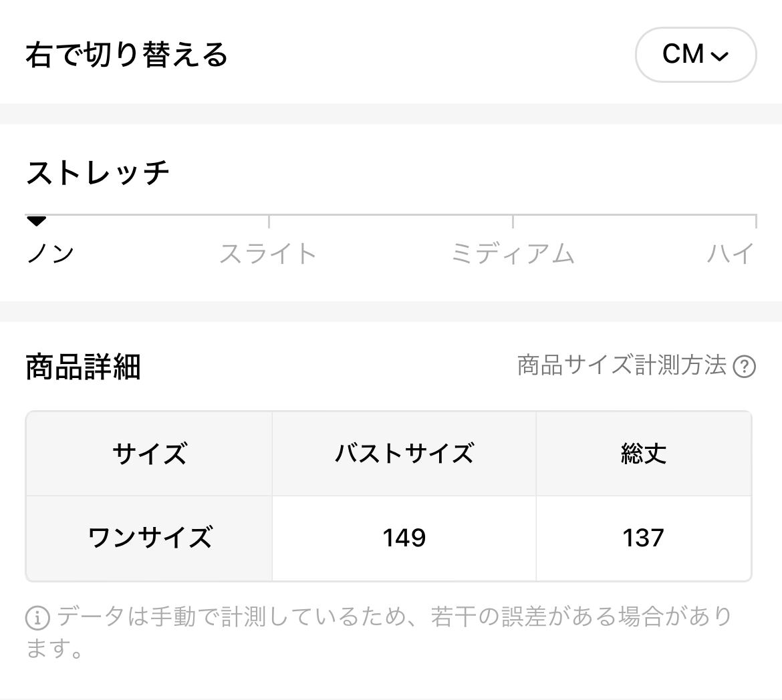This screenshot has width=782, height=700.
Task: Click the black stretch indicator triangle
Action: pos(36,221)
